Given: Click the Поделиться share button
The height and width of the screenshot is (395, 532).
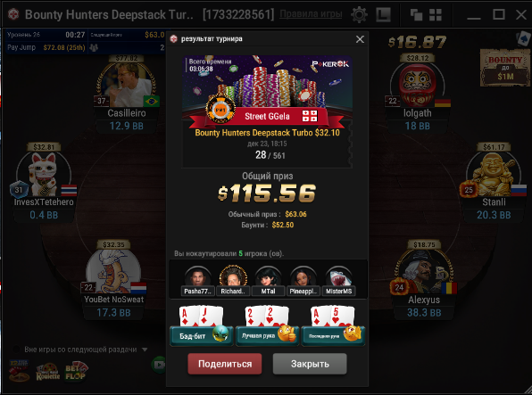Looking at the screenshot, I should pos(225,364).
